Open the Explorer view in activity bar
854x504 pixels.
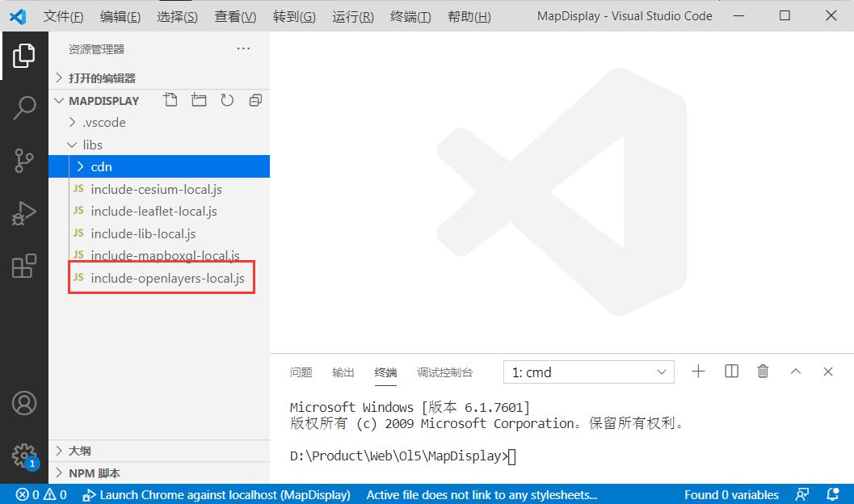[x=24, y=56]
